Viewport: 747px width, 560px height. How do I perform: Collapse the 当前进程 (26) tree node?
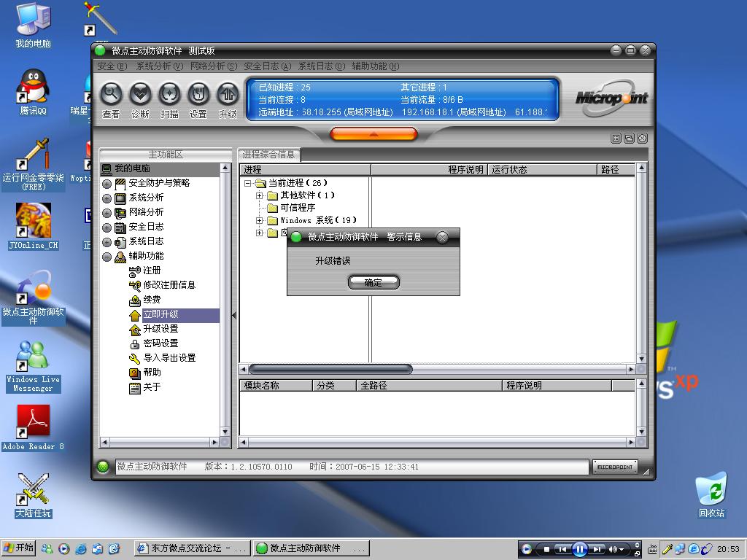[x=247, y=183]
